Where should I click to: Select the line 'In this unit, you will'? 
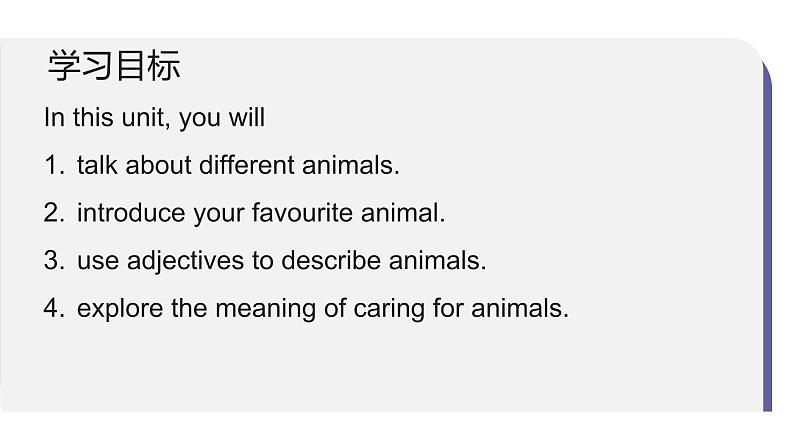tap(154, 118)
